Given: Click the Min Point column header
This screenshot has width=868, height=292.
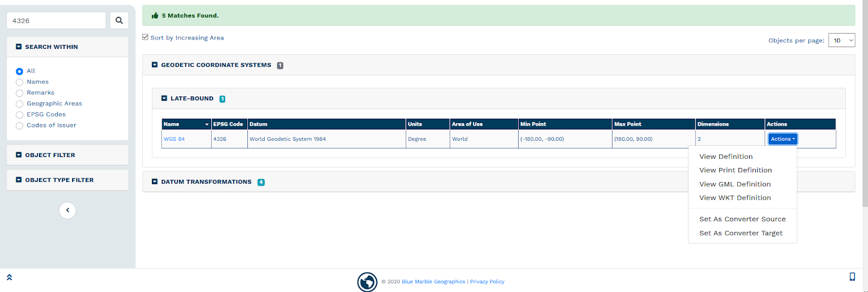Looking at the screenshot, I should tap(565, 124).
